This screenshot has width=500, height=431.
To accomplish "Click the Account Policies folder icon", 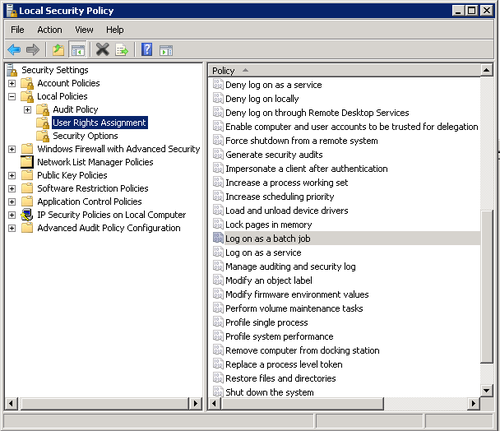I will click(x=27, y=83).
